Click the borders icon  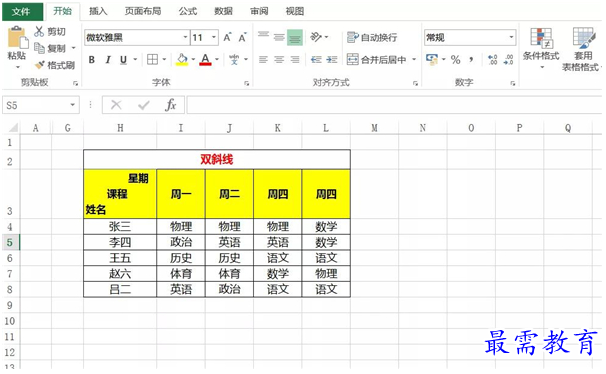(x=153, y=59)
